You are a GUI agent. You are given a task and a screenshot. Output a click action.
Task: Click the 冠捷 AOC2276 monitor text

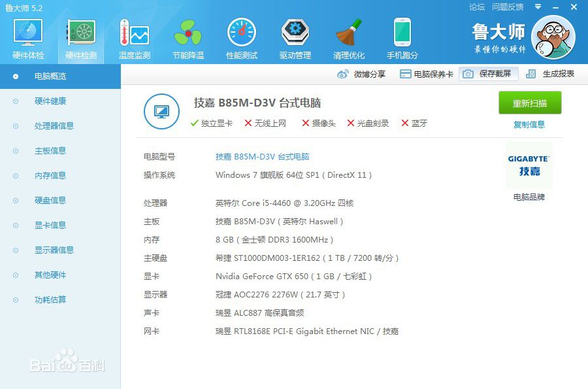pos(280,295)
